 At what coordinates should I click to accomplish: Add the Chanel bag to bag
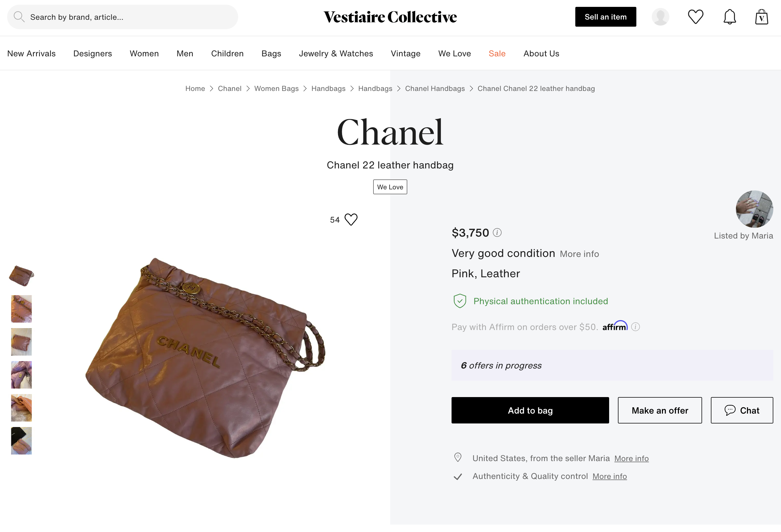pos(530,410)
